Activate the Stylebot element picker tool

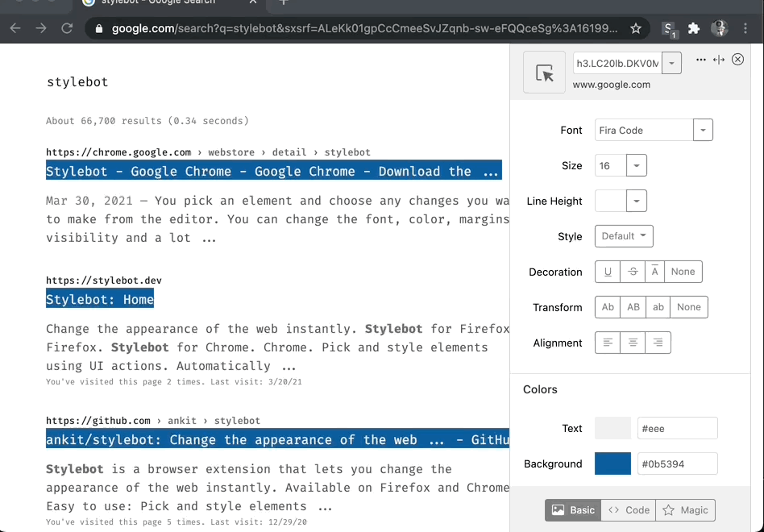(x=544, y=72)
